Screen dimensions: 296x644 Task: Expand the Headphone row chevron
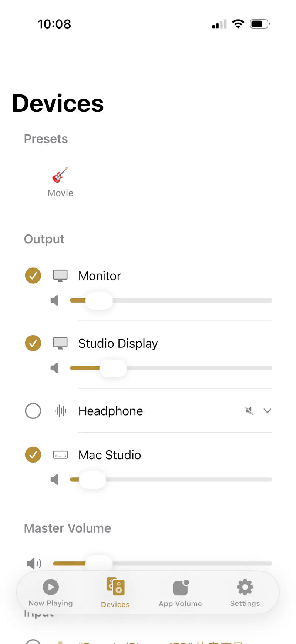tap(268, 411)
